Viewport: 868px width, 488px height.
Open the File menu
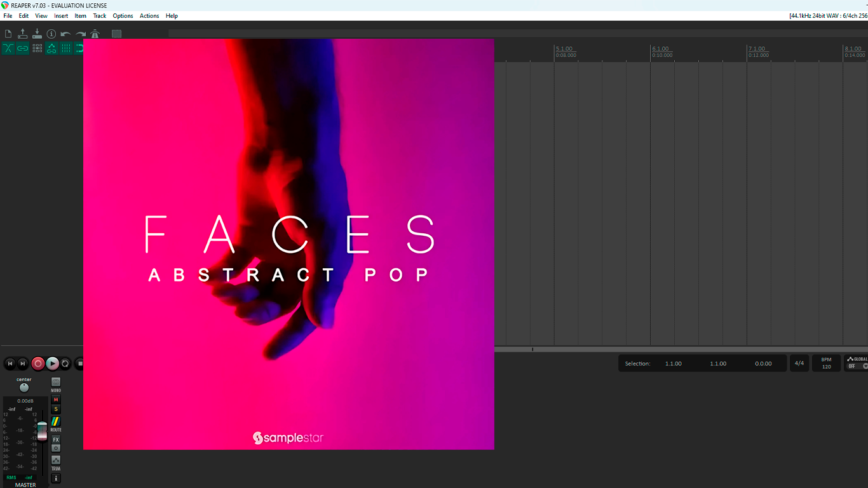pyautogui.click(x=8, y=16)
